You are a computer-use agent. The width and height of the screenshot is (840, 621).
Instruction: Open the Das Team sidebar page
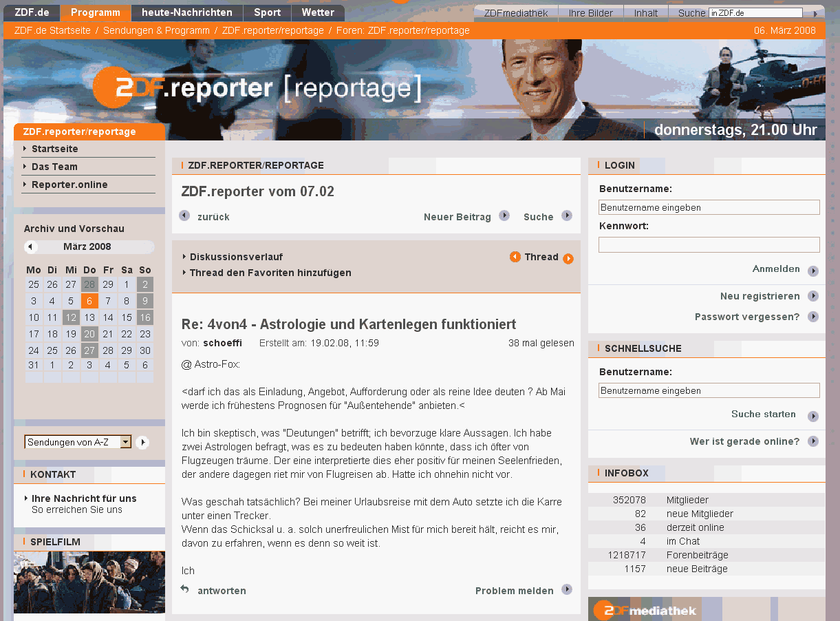pos(53,166)
